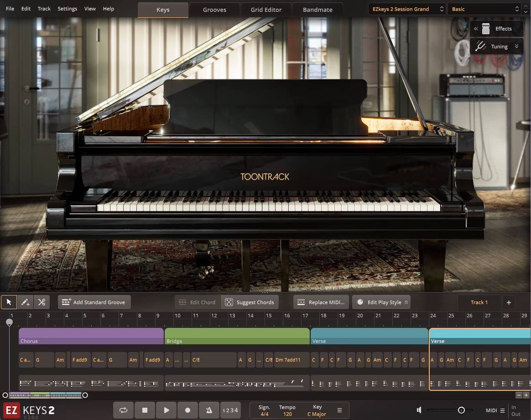Switch to the Grooves tab

pyautogui.click(x=214, y=9)
